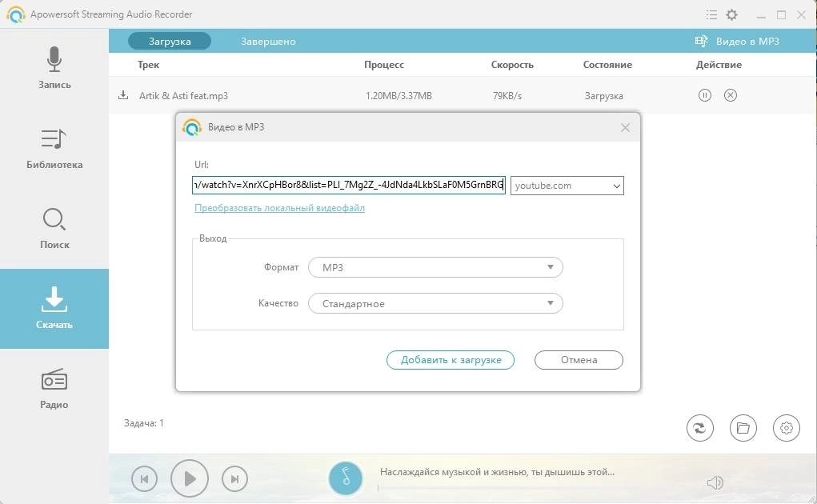This screenshot has height=504, width=817.
Task: Click the refresh convert round button
Action: coord(699,428)
